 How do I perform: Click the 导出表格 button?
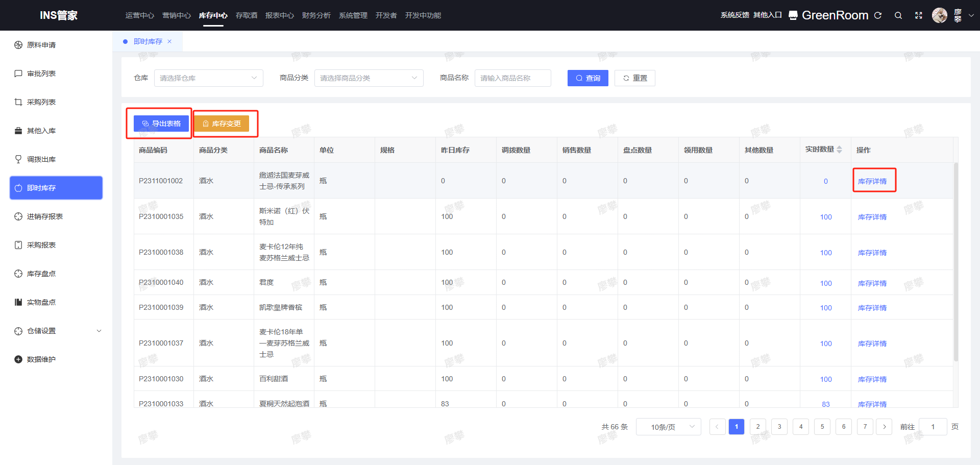click(161, 124)
